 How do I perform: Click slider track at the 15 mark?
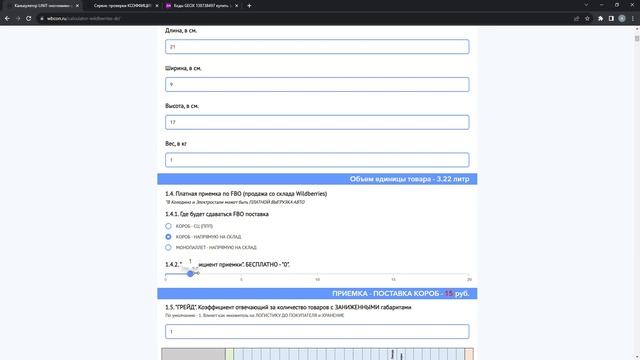click(393, 273)
